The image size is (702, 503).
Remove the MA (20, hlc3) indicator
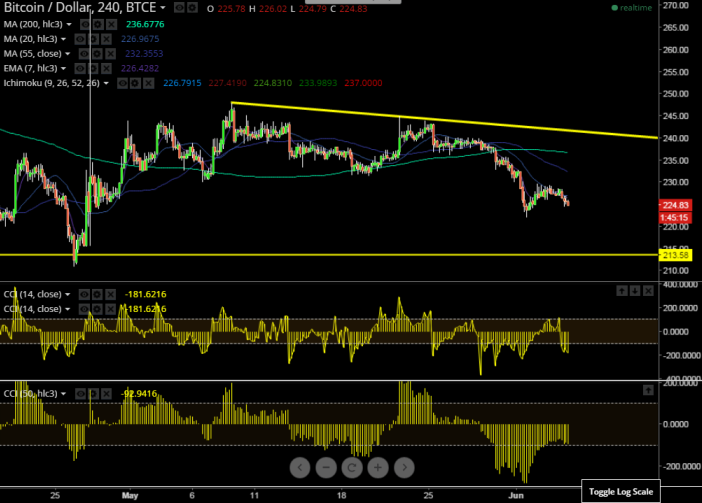tap(106, 39)
